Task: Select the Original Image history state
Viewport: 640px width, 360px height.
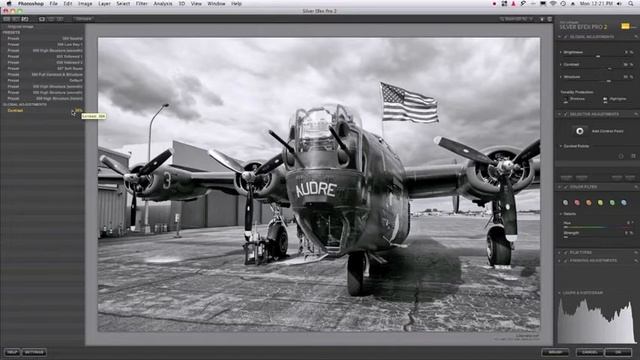Action: click(x=21, y=27)
